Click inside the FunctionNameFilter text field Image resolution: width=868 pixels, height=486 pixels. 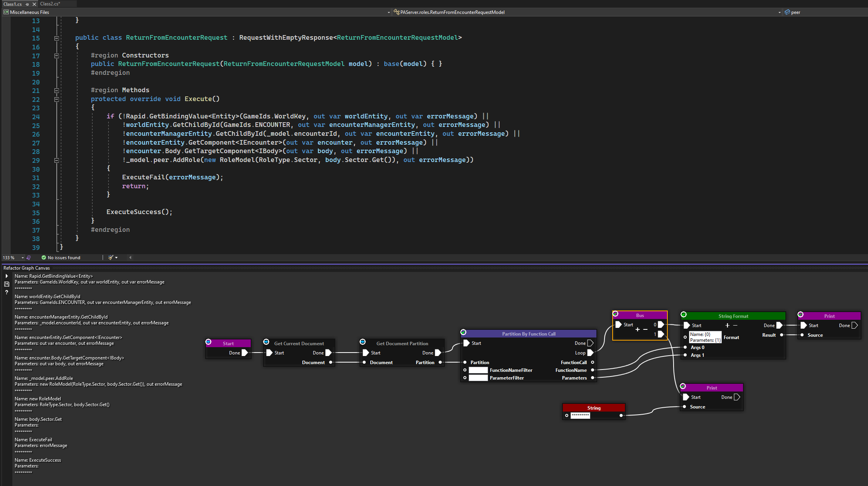478,370
